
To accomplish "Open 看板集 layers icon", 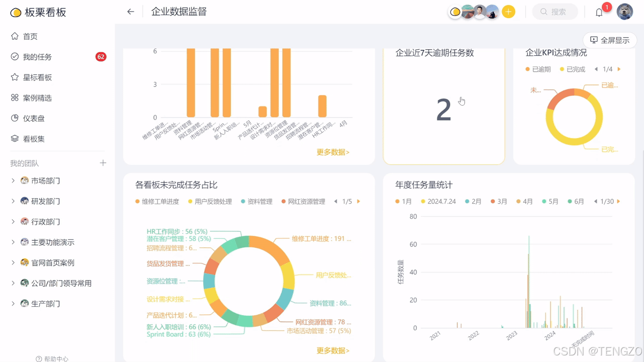I will 15,139.
